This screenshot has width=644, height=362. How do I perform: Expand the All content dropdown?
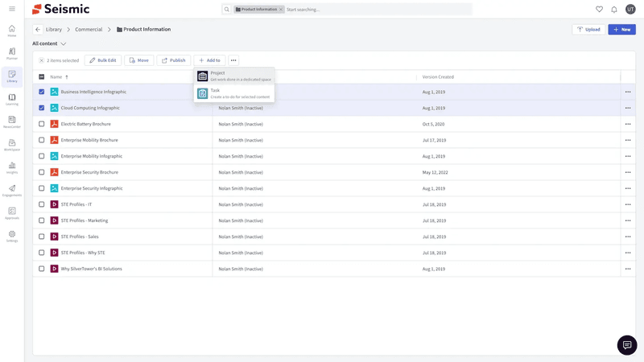click(x=49, y=43)
